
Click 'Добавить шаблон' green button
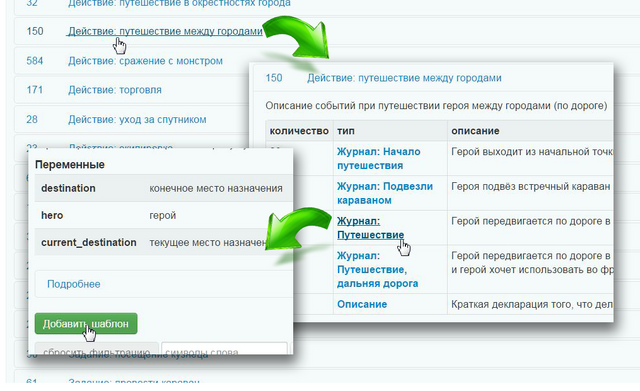click(x=86, y=324)
